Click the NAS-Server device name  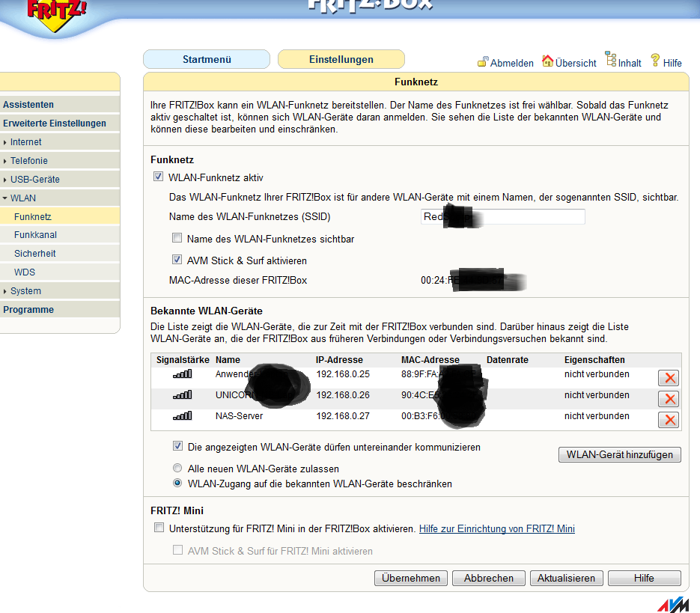pyautogui.click(x=240, y=416)
